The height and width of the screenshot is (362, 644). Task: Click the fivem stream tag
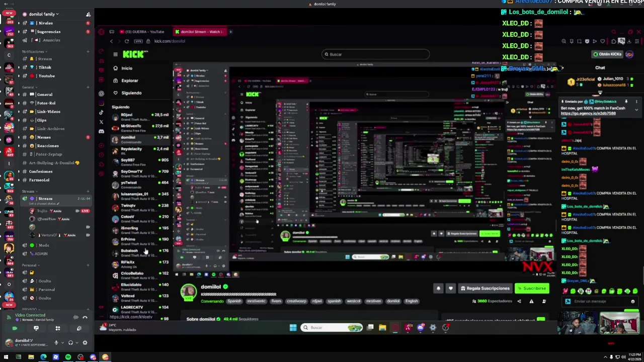[x=276, y=301]
